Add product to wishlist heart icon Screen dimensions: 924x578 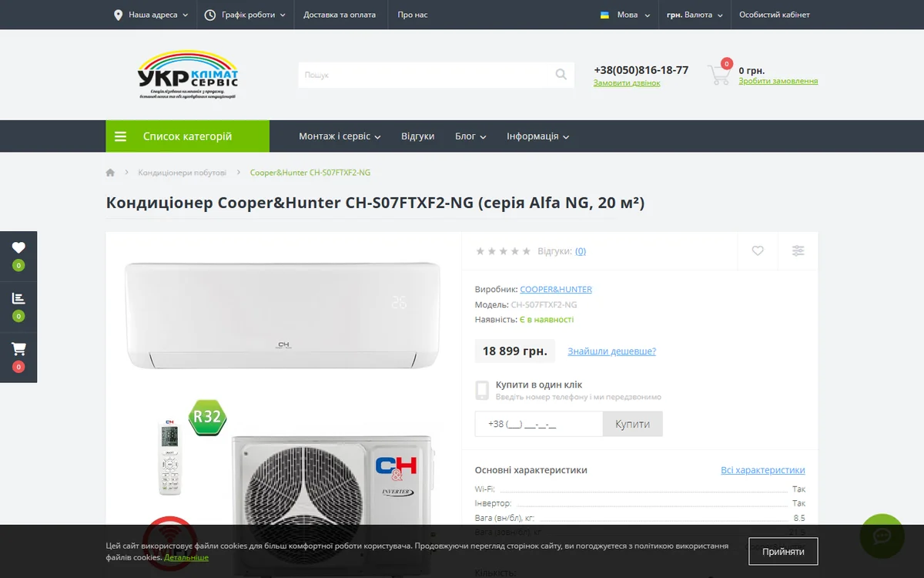coord(758,250)
